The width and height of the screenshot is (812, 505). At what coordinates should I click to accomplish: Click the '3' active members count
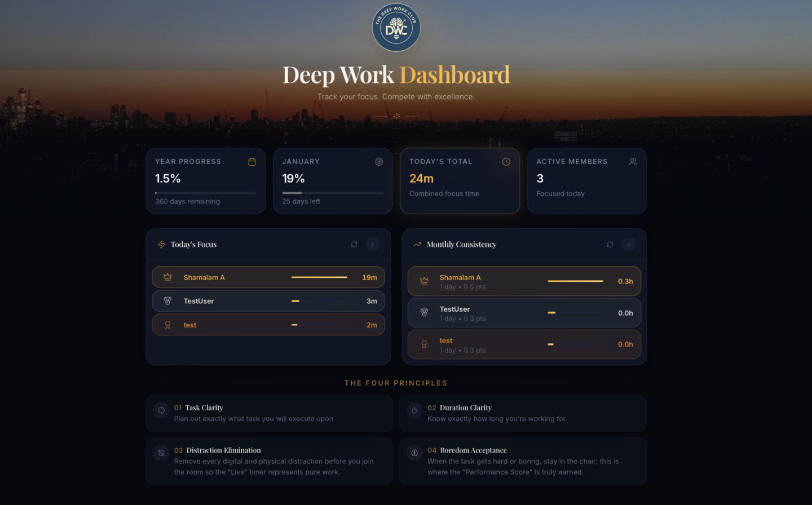click(x=540, y=179)
